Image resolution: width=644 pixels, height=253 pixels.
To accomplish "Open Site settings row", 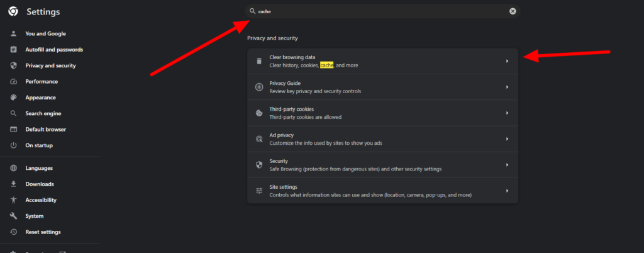I will (x=383, y=191).
